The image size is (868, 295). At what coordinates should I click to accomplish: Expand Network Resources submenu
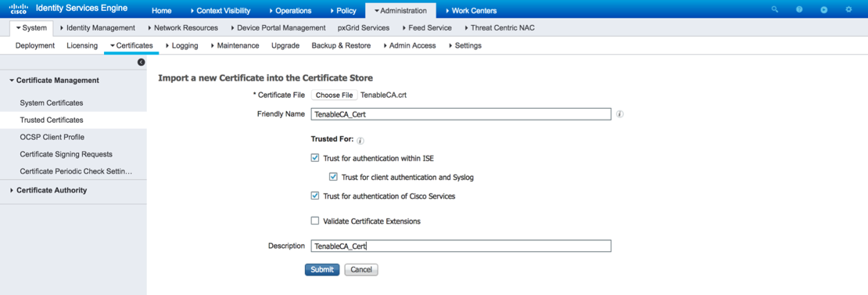183,27
